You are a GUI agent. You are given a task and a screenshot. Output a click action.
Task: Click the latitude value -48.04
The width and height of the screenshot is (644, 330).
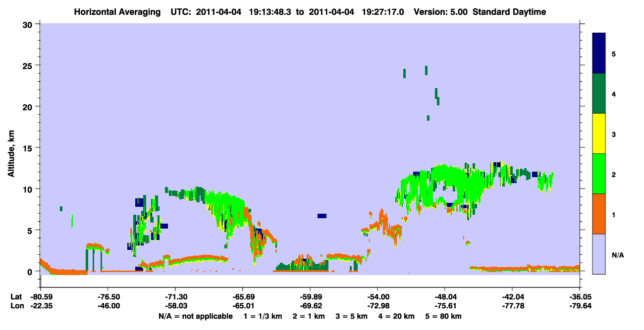point(444,296)
